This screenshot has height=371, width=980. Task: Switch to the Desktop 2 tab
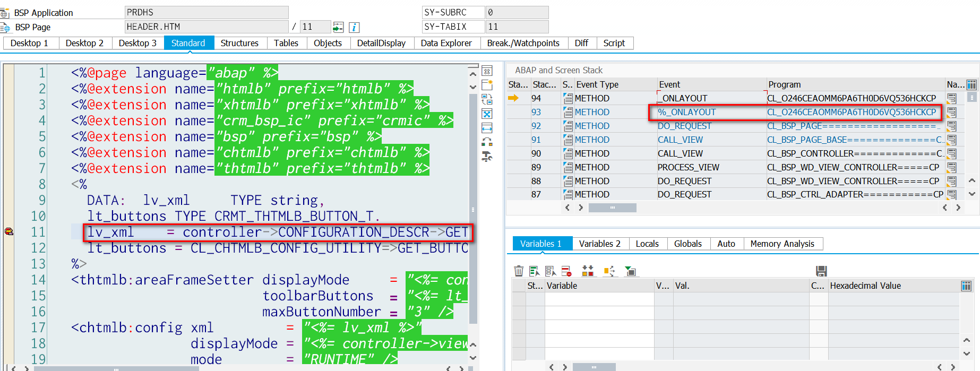84,43
